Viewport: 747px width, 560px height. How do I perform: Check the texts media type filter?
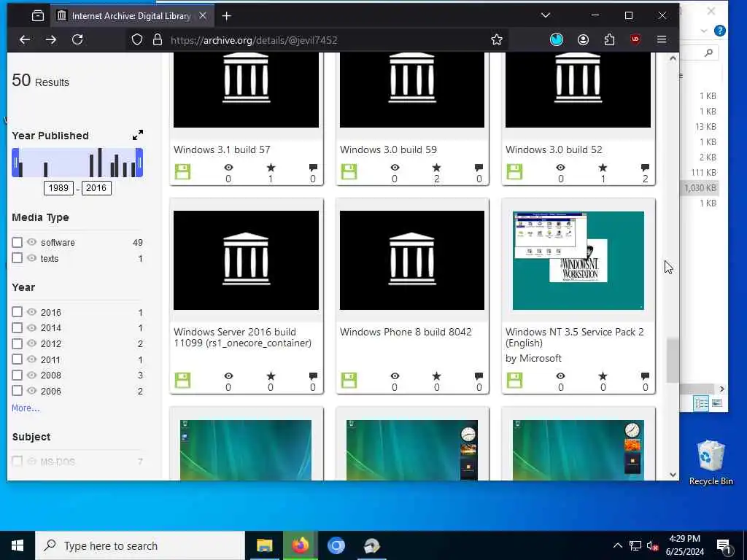18,258
